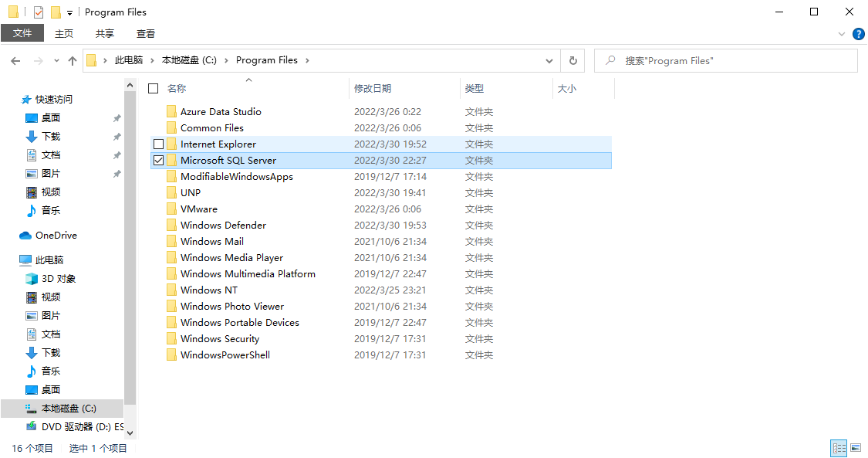
Task: Select the Windows Defender folder icon
Action: [171, 225]
